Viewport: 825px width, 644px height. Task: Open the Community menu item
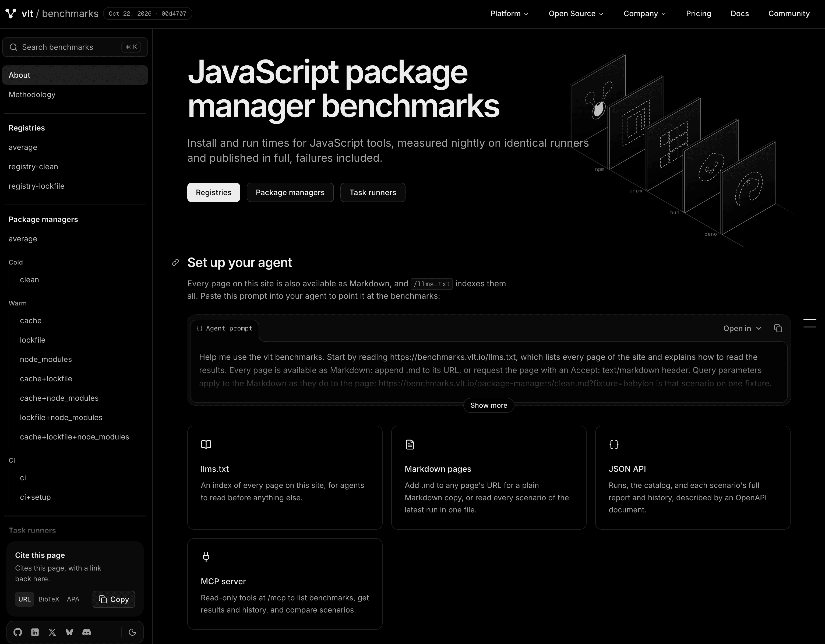coord(789,14)
